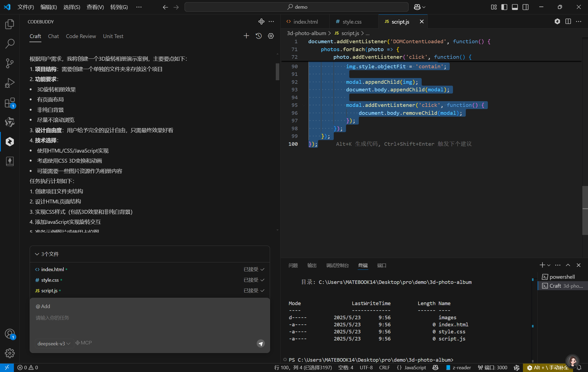Click the CRLF indicator in status bar
Viewport: 588px width, 372px height.
click(x=384, y=367)
